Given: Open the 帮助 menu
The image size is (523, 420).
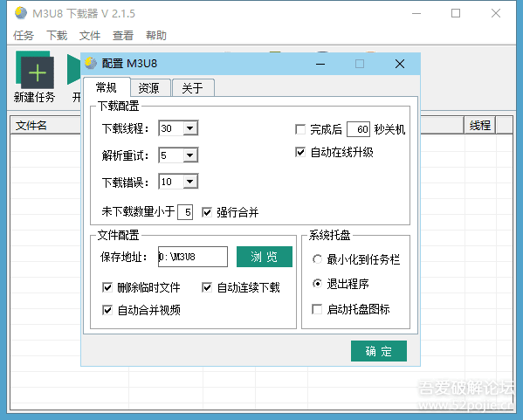Looking at the screenshot, I should click(156, 35).
